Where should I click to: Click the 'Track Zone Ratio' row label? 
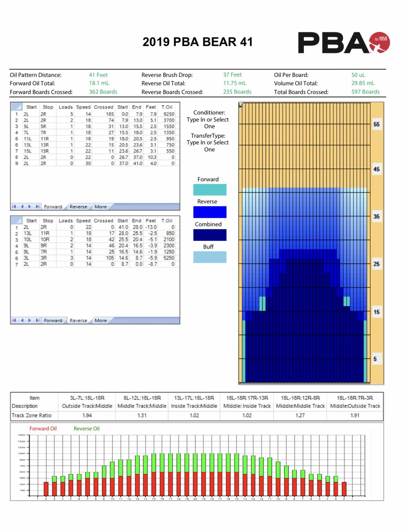pyautogui.click(x=32, y=416)
